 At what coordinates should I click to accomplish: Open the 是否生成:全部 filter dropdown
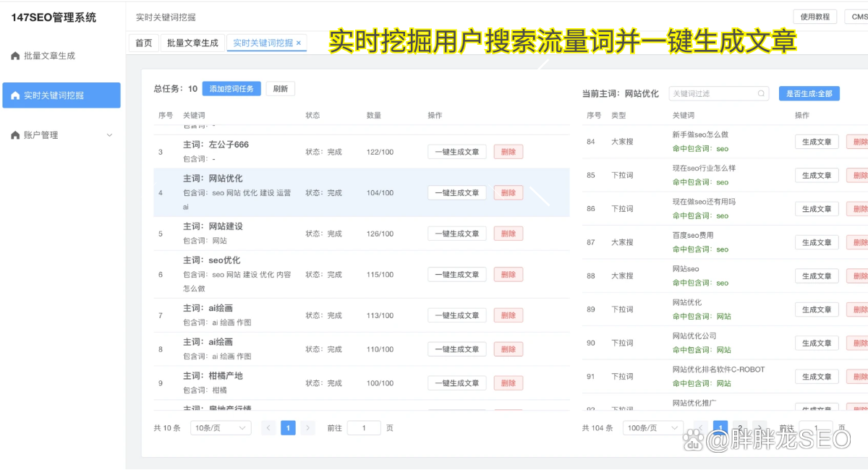(809, 93)
